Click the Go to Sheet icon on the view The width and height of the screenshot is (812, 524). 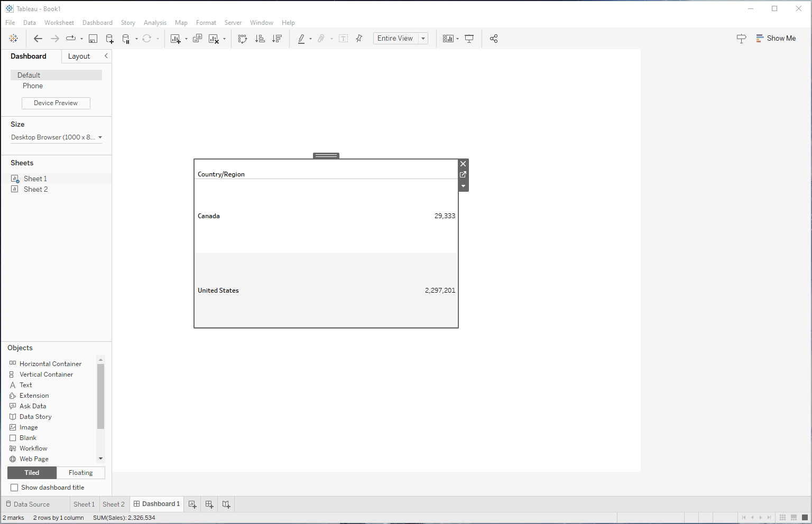pyautogui.click(x=463, y=174)
